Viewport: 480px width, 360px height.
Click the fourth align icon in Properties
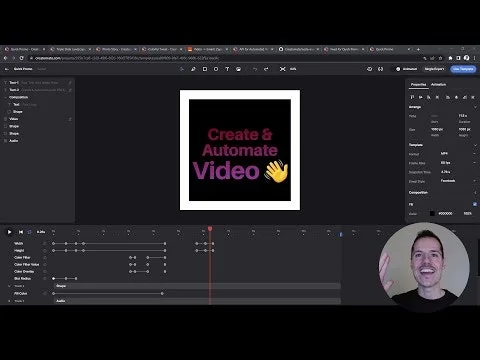tap(437, 97)
